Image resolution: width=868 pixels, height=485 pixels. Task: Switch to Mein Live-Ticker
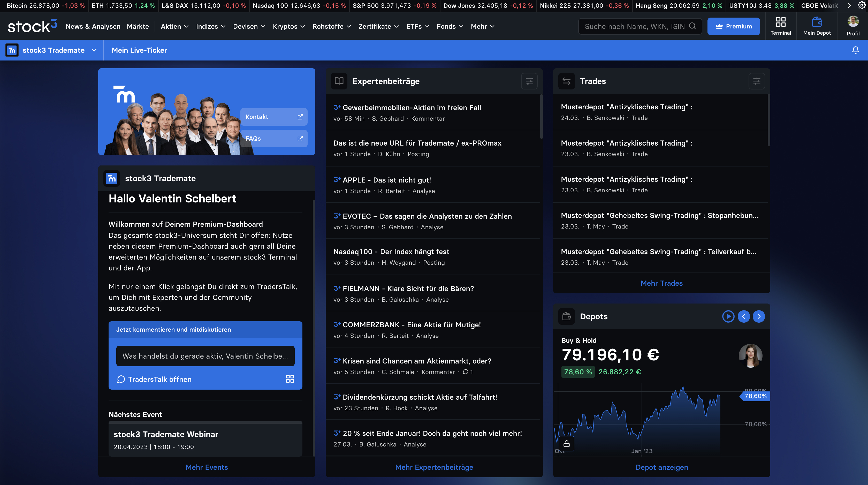[x=139, y=50]
